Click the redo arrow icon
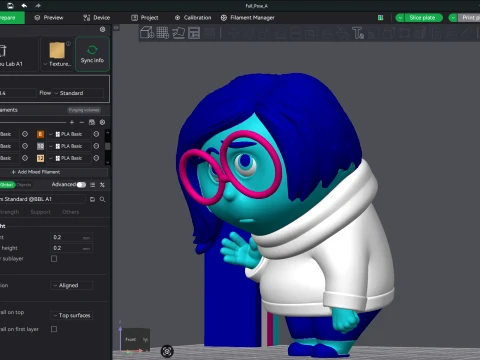 pos(38,6)
